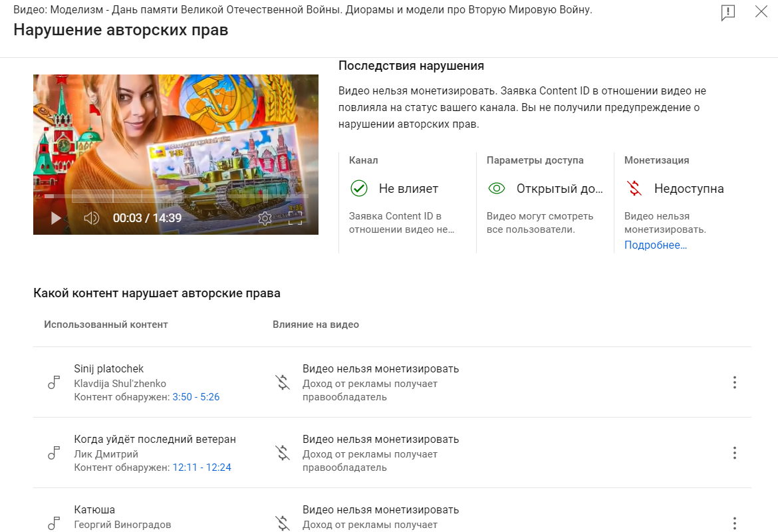Select the Sinij platochek title text
Screen dimensions: 778x532
coord(108,368)
